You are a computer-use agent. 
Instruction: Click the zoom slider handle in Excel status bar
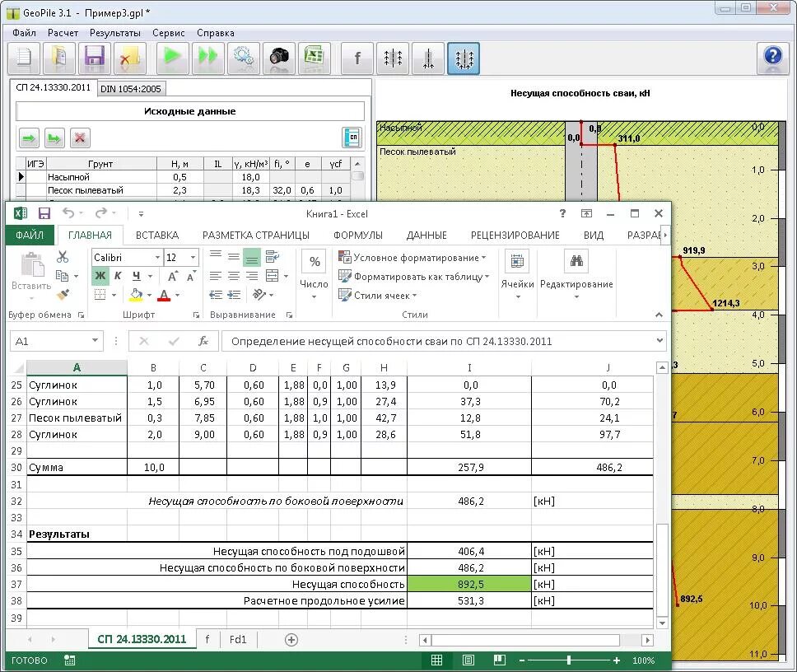tap(569, 660)
